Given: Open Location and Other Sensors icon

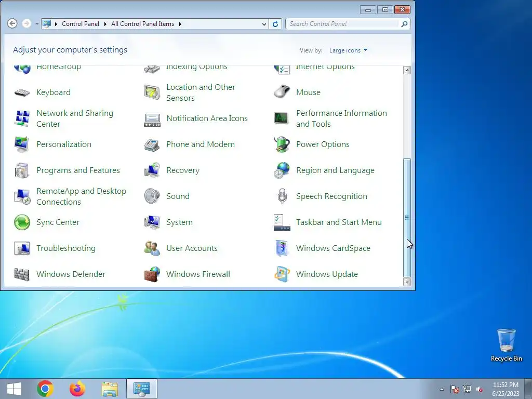Looking at the screenshot, I should (x=152, y=92).
